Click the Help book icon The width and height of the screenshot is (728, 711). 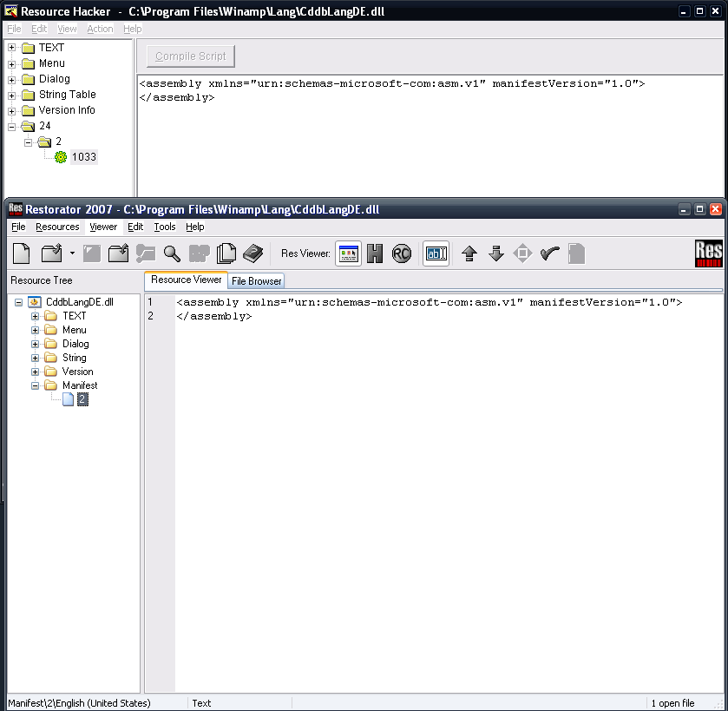pyautogui.click(x=253, y=253)
